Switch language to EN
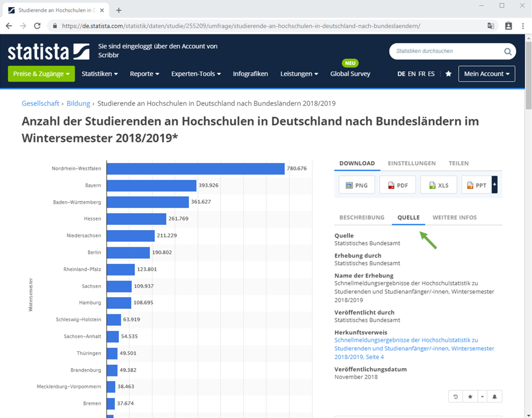Image resolution: width=532 pixels, height=418 pixels. point(411,74)
